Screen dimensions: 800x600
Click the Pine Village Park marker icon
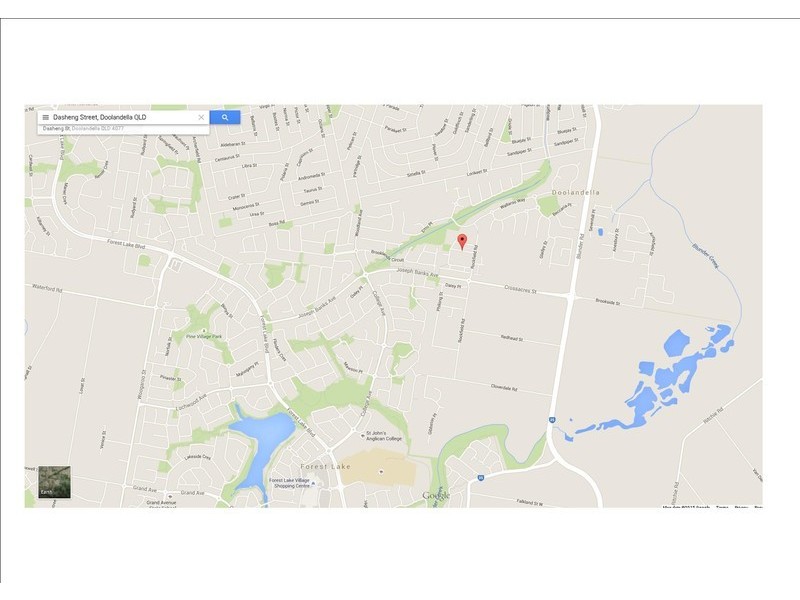click(204, 331)
